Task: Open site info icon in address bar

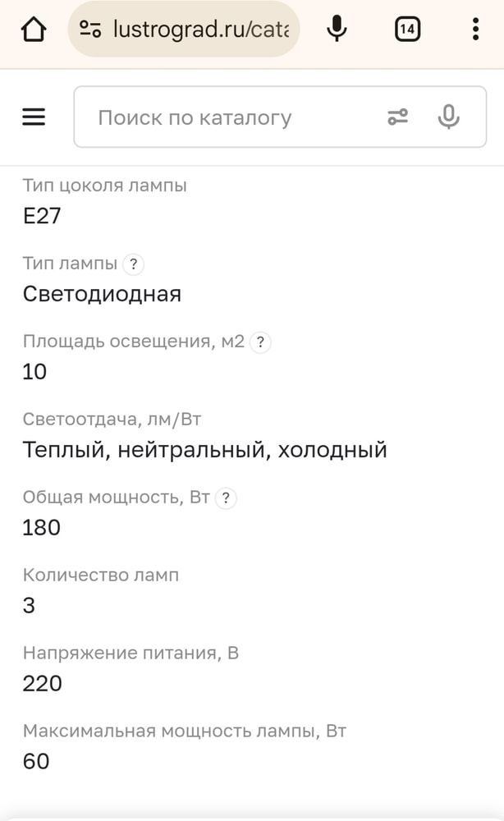Action: 90,30
